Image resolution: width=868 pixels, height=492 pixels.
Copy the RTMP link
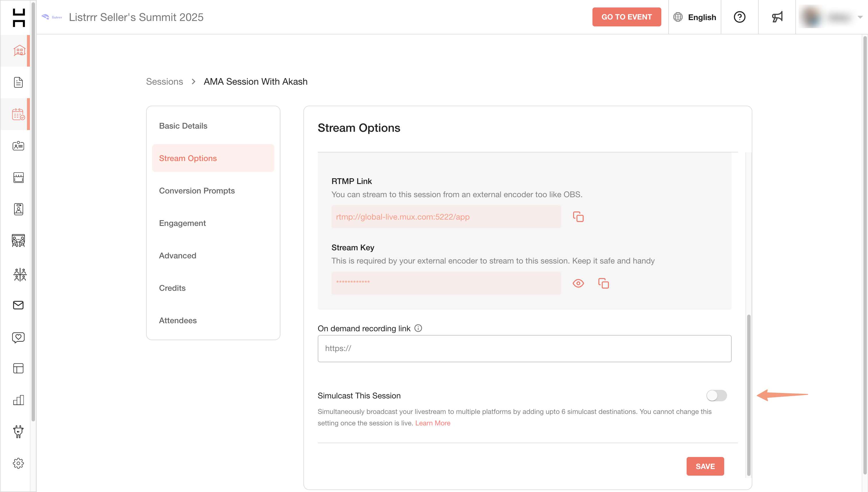(x=578, y=217)
